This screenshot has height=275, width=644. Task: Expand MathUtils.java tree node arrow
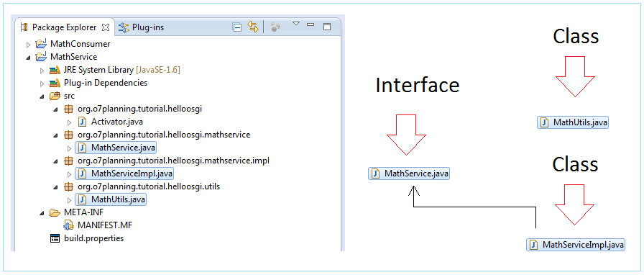click(69, 200)
